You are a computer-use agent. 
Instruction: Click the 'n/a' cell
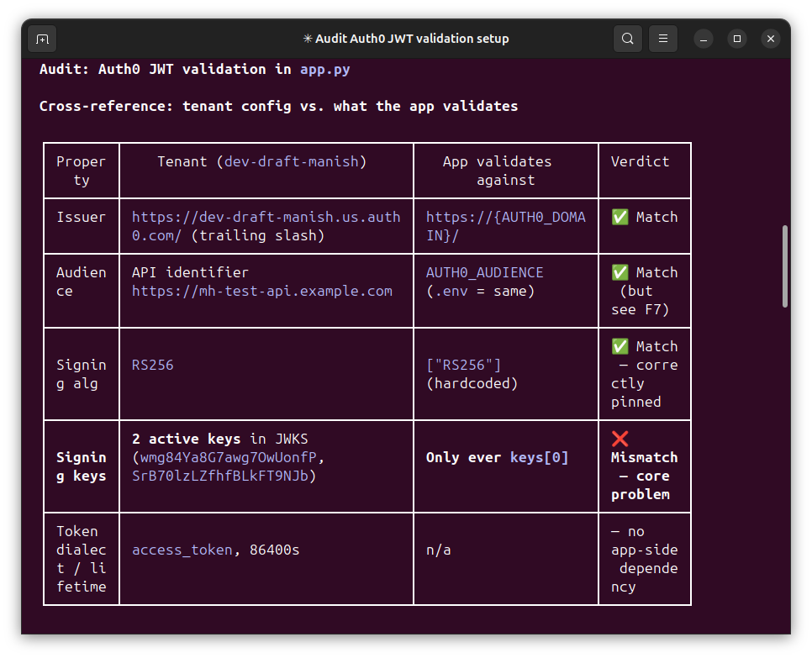(438, 550)
